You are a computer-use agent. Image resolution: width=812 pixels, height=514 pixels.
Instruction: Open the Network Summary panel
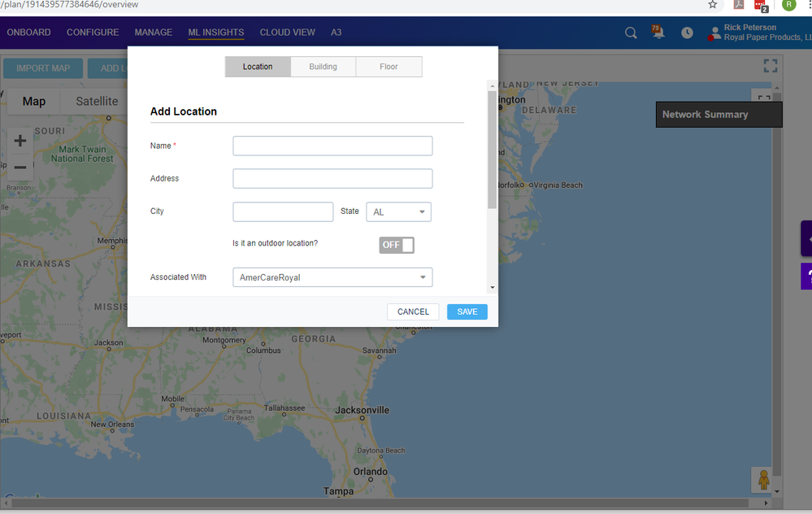click(x=719, y=115)
